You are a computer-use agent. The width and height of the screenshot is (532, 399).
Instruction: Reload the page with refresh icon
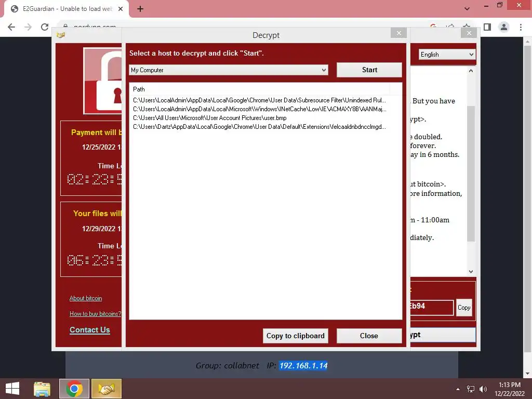(45, 27)
